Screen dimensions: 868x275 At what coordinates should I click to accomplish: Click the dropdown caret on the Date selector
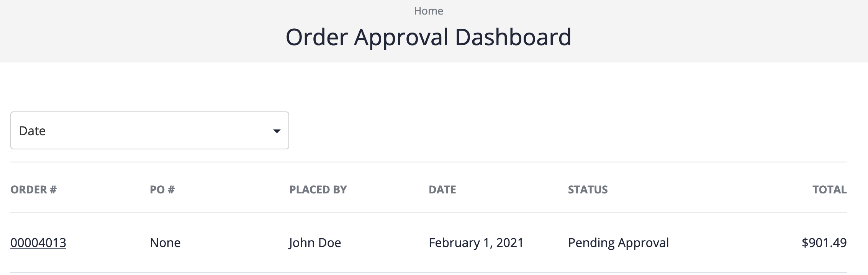pyautogui.click(x=277, y=131)
